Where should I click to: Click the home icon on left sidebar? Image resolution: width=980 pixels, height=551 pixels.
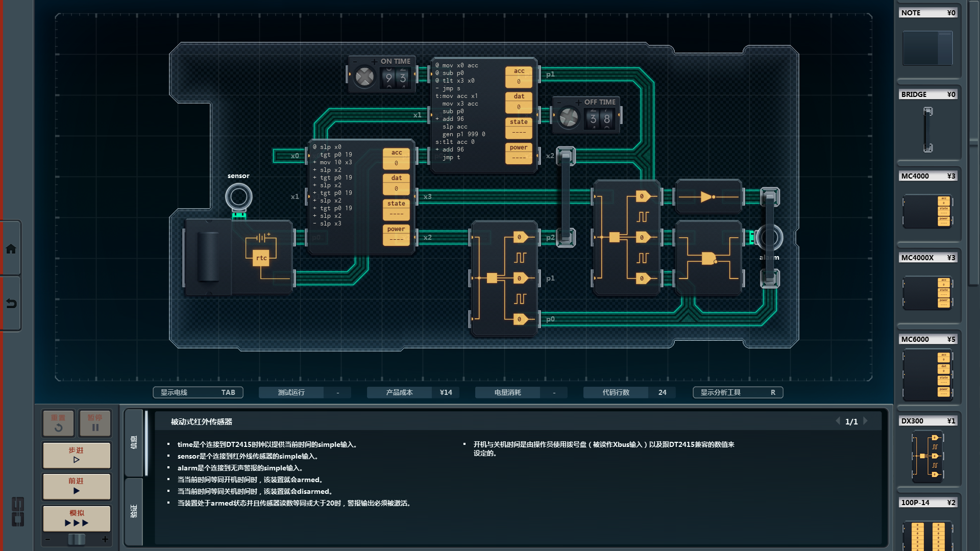pyautogui.click(x=11, y=249)
